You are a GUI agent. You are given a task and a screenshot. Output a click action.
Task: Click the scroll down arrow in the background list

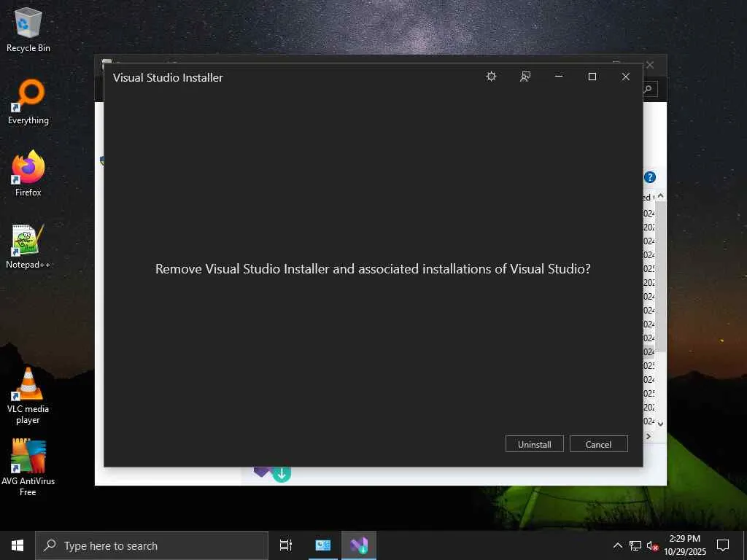[660, 424]
